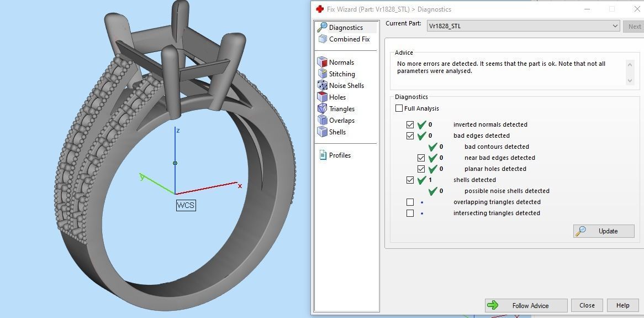Uncheck shells detection

point(410,180)
